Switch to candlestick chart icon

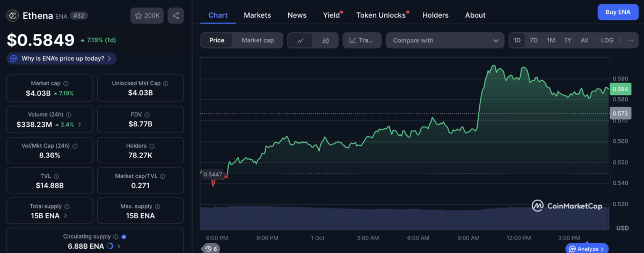(325, 40)
